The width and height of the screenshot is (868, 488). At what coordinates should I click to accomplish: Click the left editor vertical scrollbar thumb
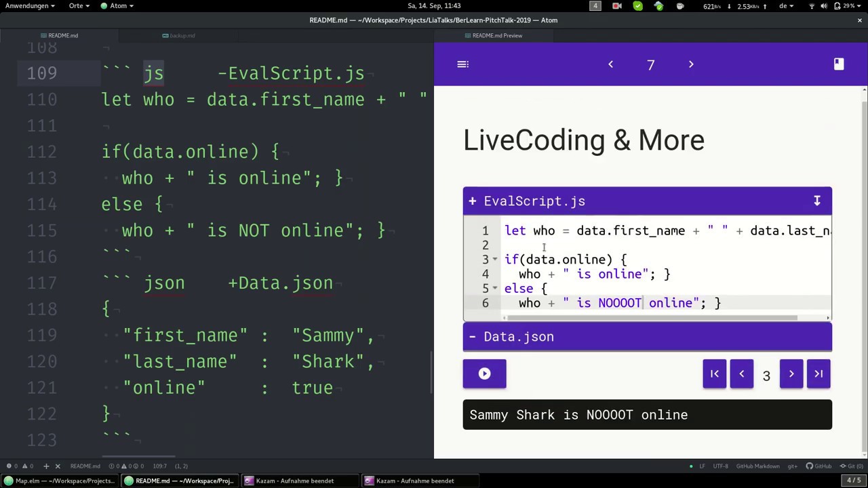coord(431,373)
